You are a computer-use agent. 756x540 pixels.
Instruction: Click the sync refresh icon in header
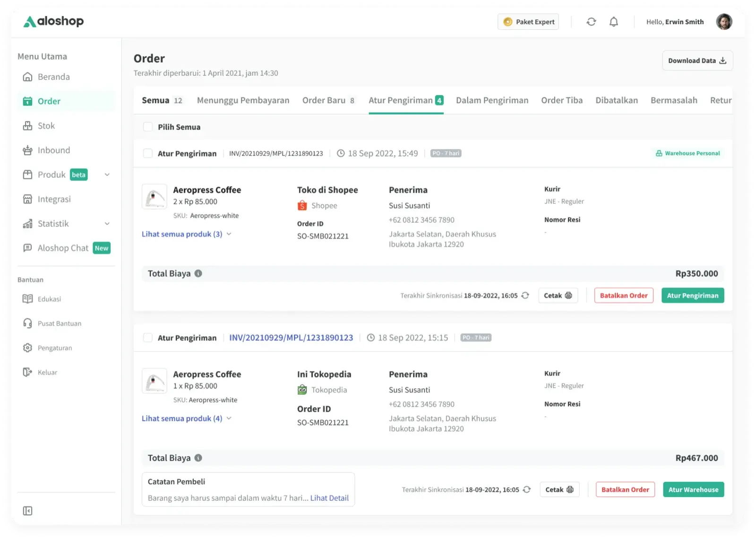(x=591, y=22)
